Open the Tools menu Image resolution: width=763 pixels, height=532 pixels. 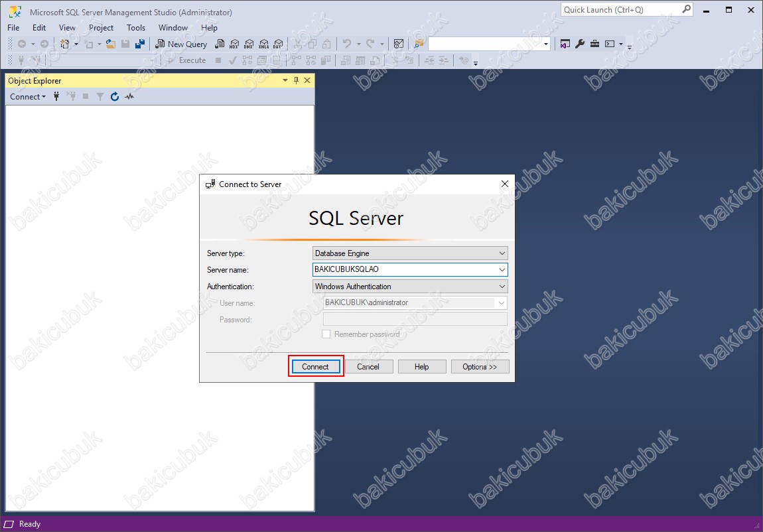136,28
